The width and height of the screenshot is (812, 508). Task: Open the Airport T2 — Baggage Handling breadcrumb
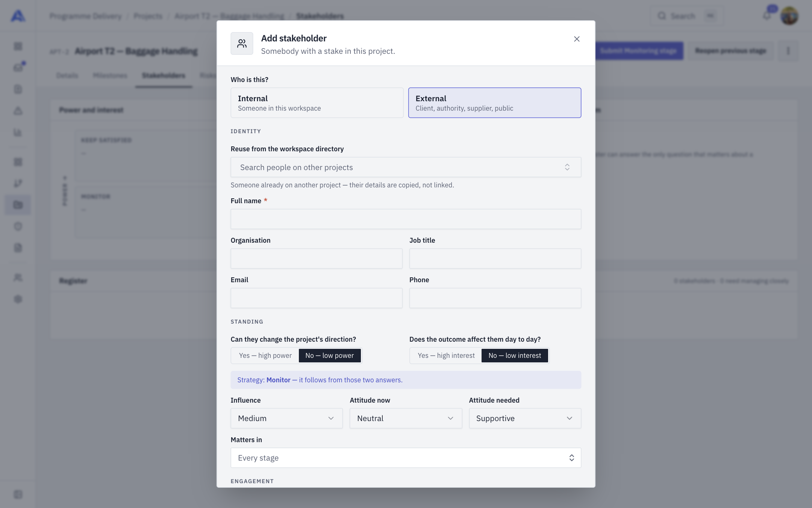click(229, 16)
